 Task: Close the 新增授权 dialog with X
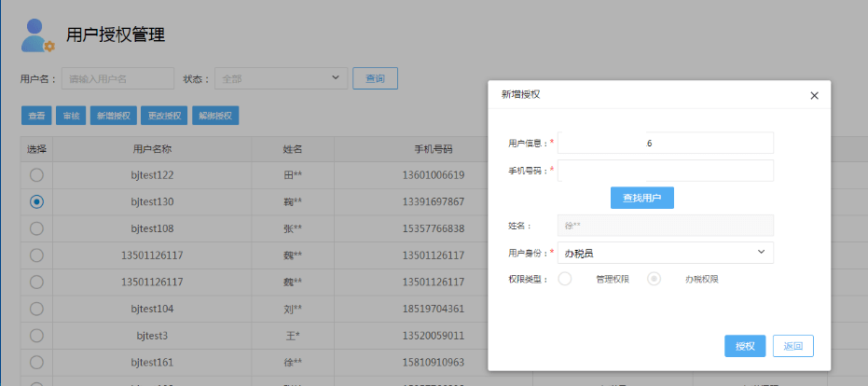click(x=813, y=95)
